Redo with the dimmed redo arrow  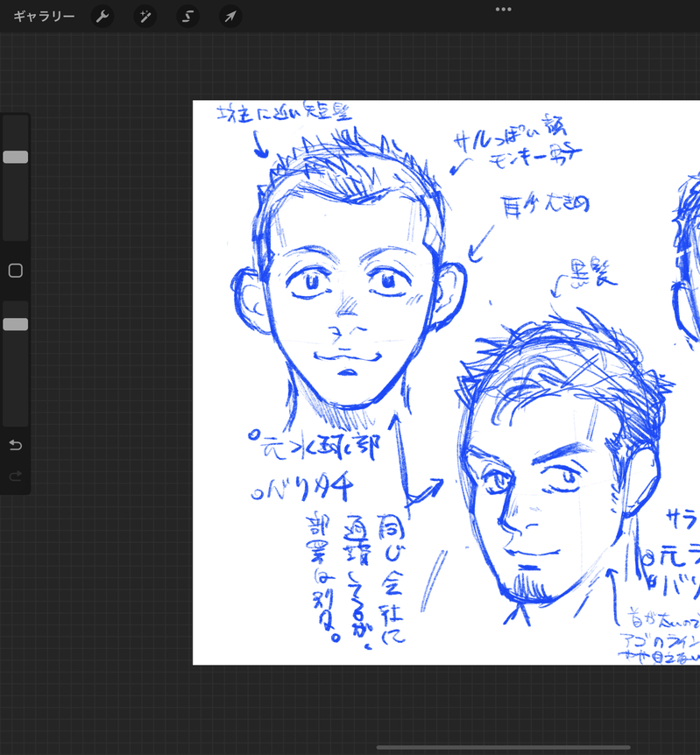click(x=16, y=476)
